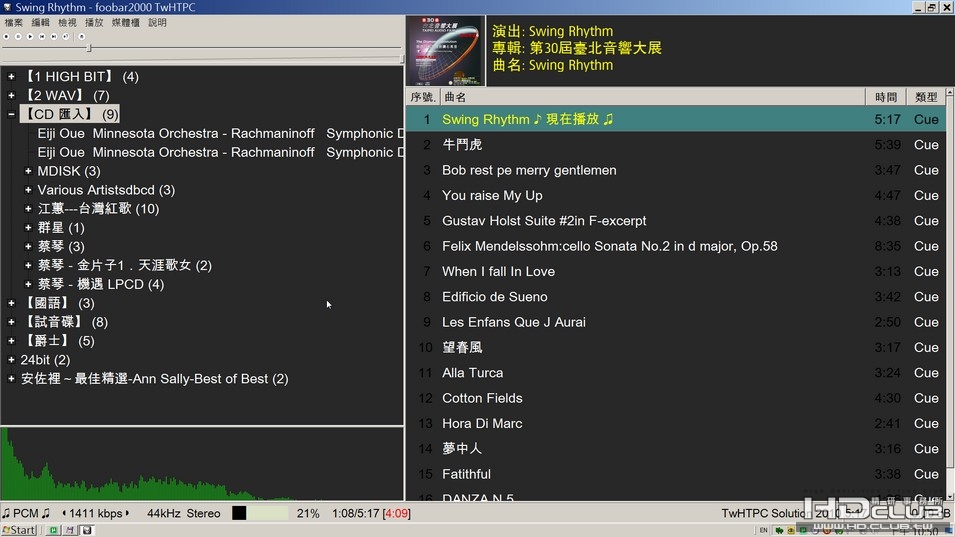Viewport: 955px width, 537px height.
Task: Select track Edificio de Sueno
Action: (x=676, y=297)
